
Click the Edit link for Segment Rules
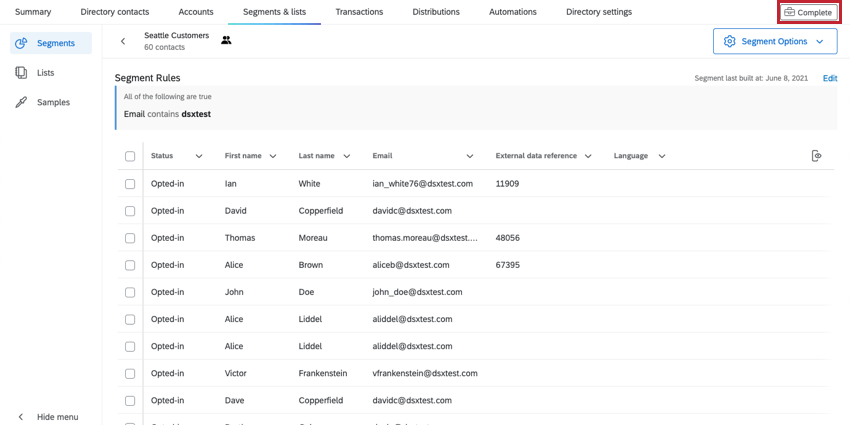[829, 78]
